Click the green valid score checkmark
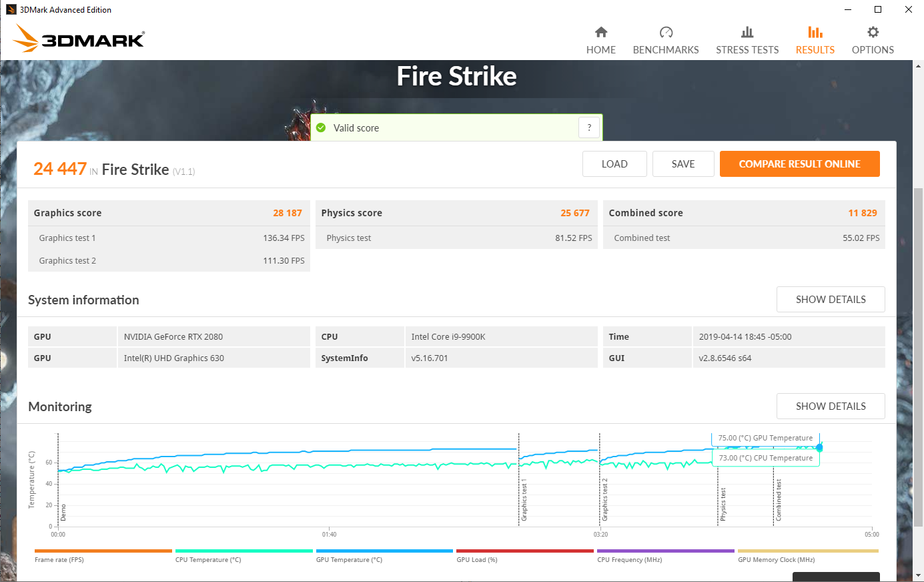924x582 pixels. point(321,127)
